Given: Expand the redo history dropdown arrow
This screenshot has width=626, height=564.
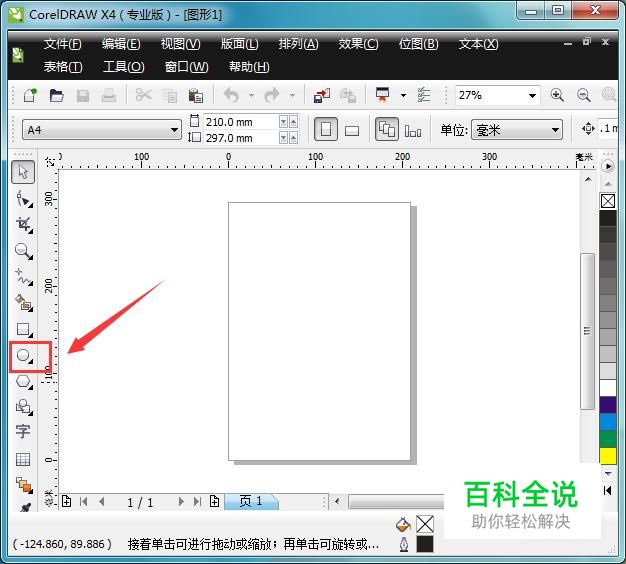Looking at the screenshot, I should (x=292, y=95).
